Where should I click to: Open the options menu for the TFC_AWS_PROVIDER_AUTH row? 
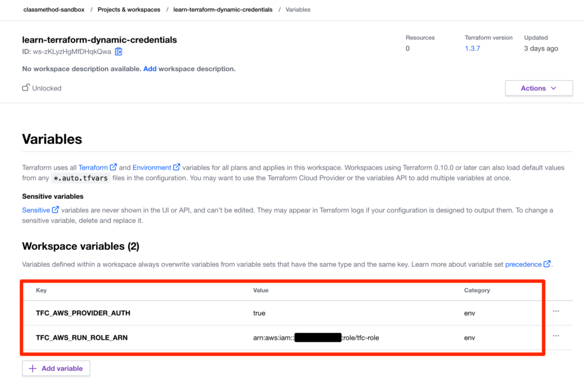point(555,311)
